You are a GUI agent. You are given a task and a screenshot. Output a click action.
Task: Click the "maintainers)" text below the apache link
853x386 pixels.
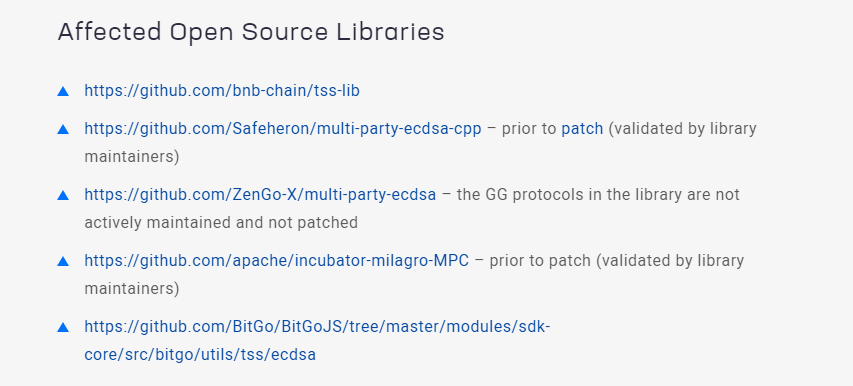132,289
